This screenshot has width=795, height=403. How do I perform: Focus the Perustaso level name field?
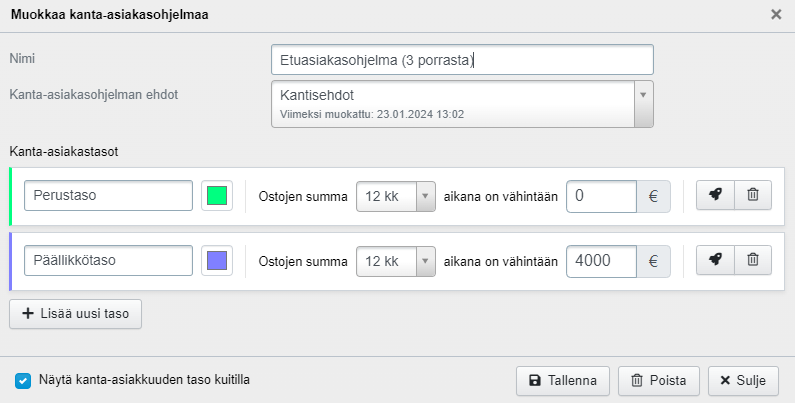click(x=108, y=196)
